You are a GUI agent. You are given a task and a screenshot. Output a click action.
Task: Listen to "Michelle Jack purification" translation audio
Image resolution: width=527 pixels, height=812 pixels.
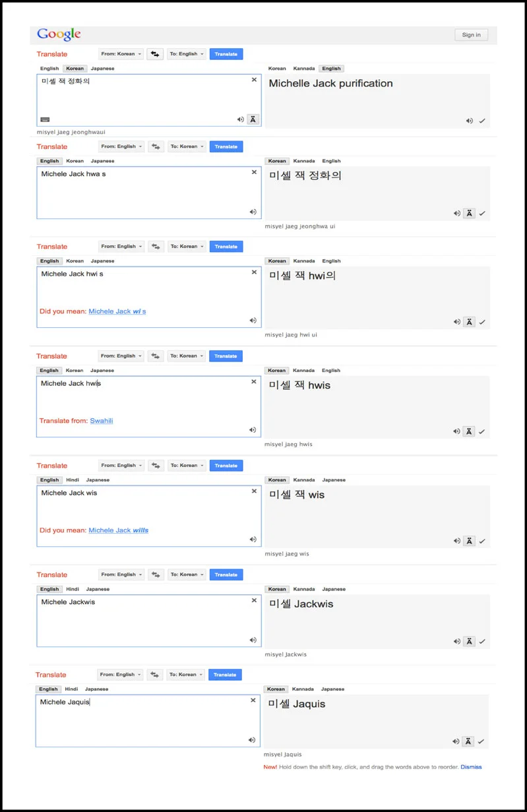tap(469, 121)
